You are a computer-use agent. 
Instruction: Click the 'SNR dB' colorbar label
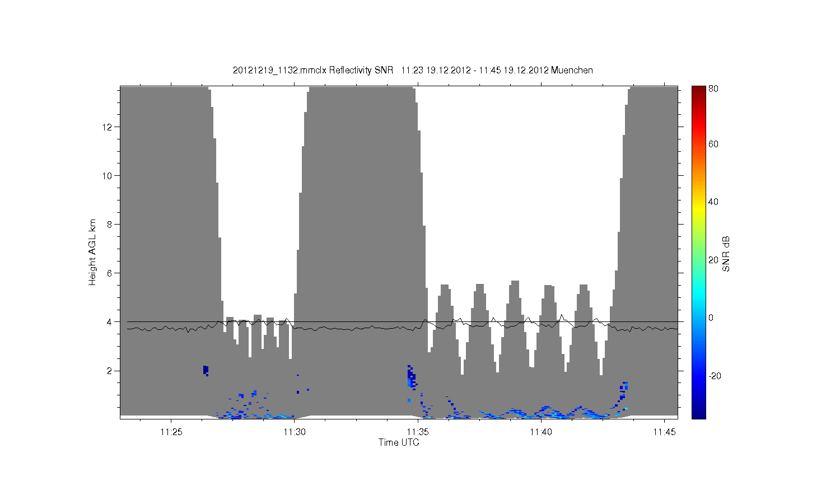tap(726, 254)
